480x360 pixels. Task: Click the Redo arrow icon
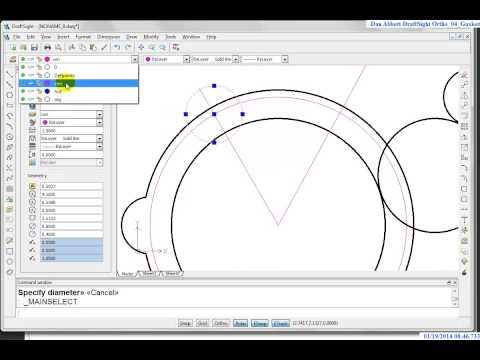click(128, 47)
